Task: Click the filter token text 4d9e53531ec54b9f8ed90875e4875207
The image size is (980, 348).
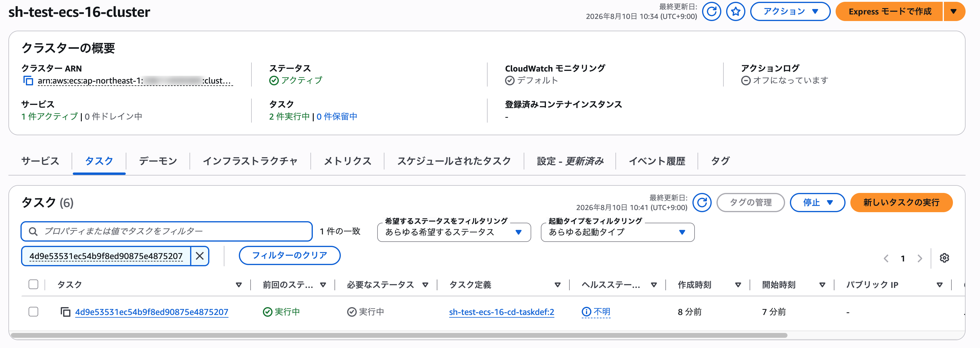Action: 106,256
